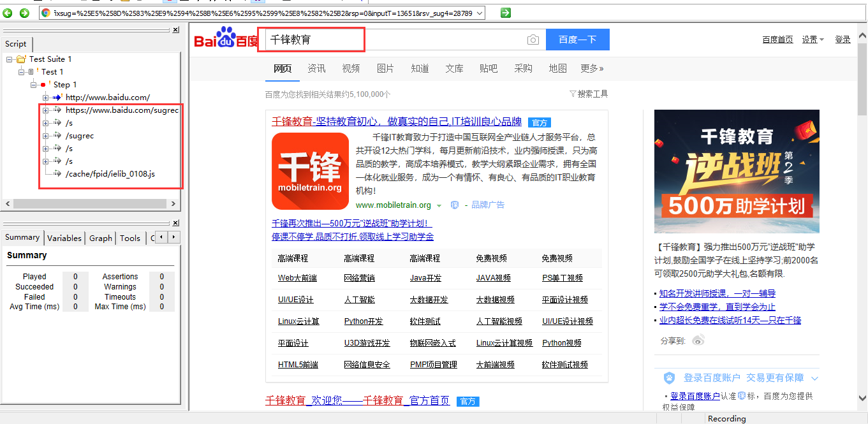The image size is (868, 424).
Task: Click the V verification icon before 品牌广告
Action: click(x=455, y=205)
